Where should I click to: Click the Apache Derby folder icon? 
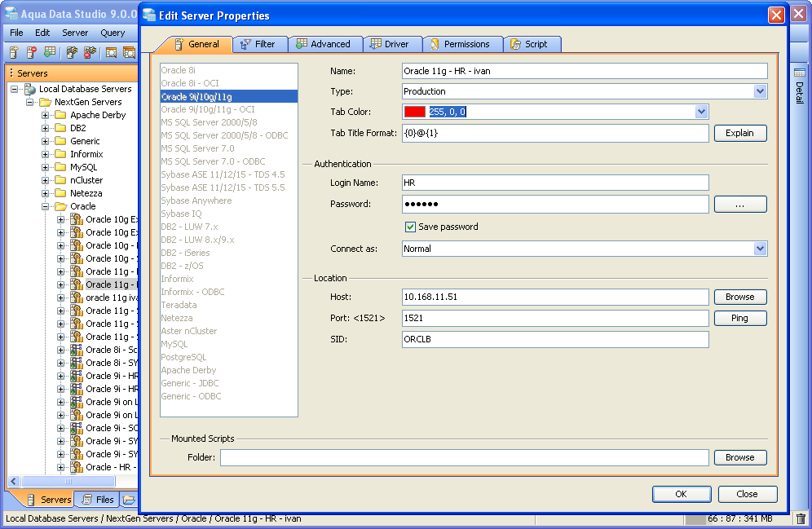click(60, 115)
